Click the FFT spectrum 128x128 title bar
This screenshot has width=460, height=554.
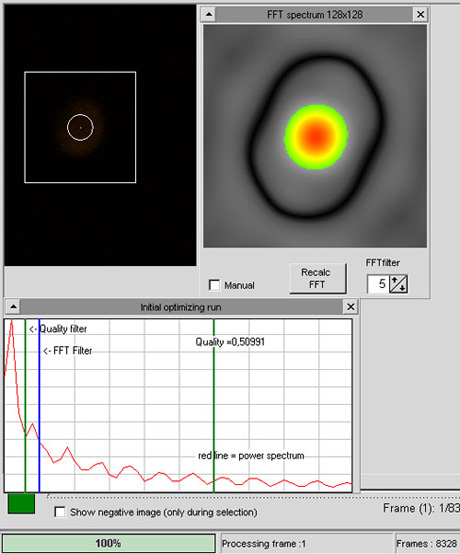(314, 14)
